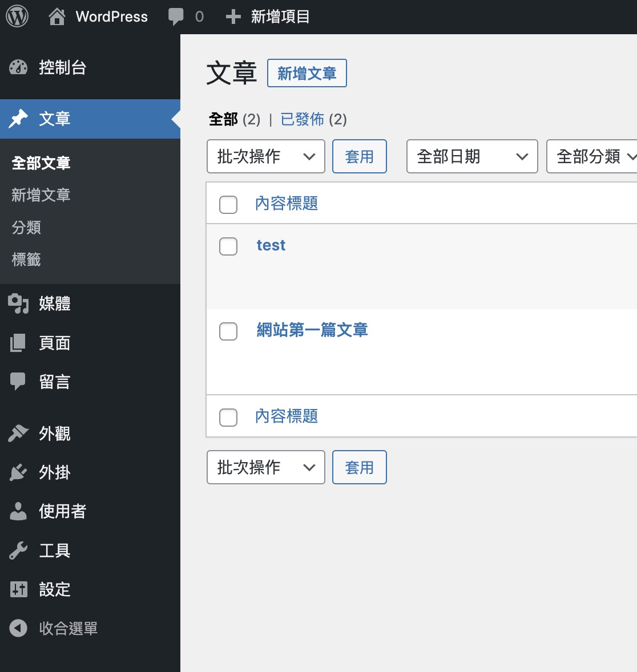Open the 全部日期 date filter dropdown
This screenshot has height=672, width=637.
tap(472, 156)
